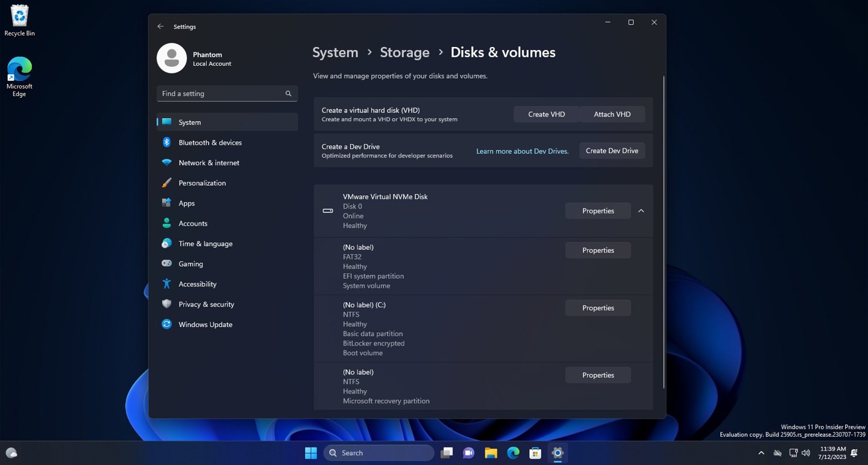Open Personalization settings from sidebar
Screen dimensions: 868x465
[x=202, y=183]
